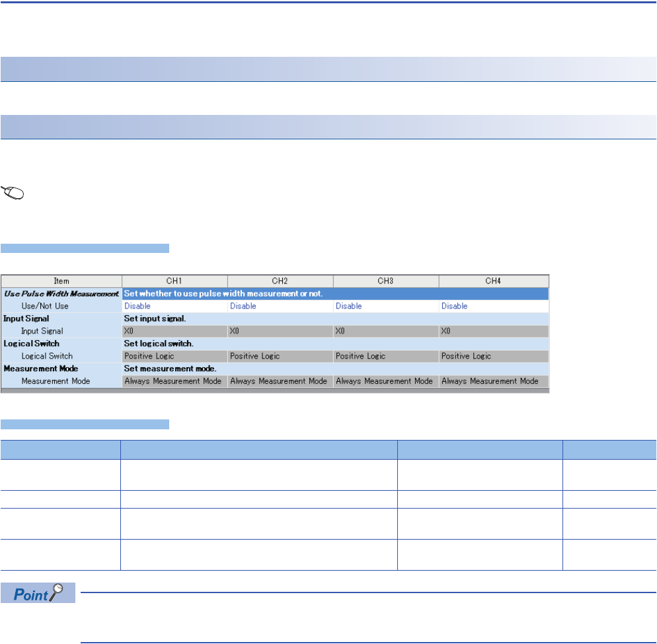657x644 pixels.
Task: Open CH2 Use/Not Use Disable dropdown
Action: coord(280,306)
